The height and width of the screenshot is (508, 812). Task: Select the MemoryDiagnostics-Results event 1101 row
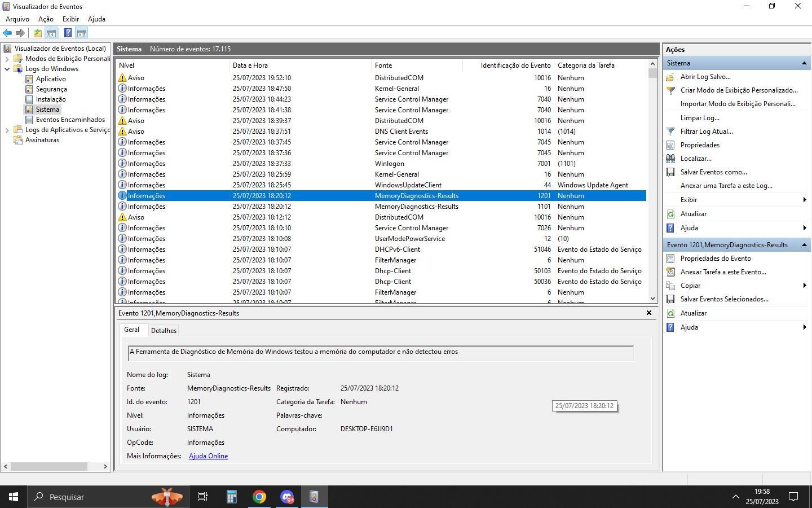click(381, 207)
